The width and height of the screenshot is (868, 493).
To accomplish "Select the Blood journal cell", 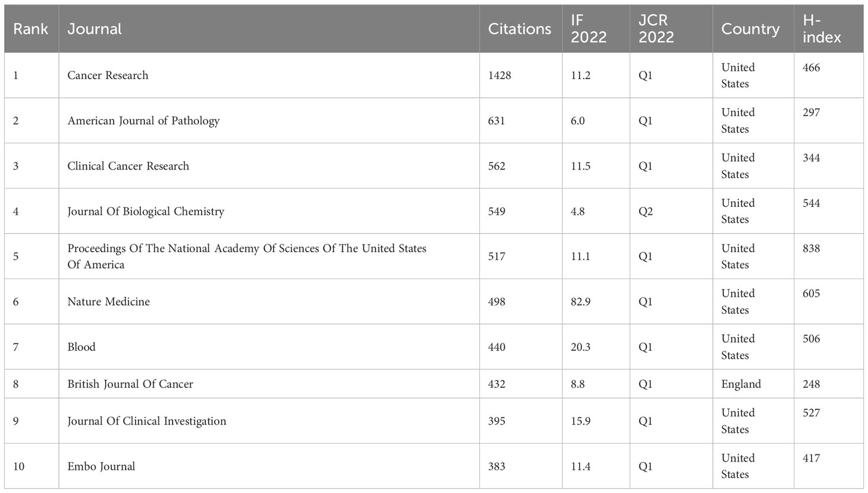I will 81,347.
